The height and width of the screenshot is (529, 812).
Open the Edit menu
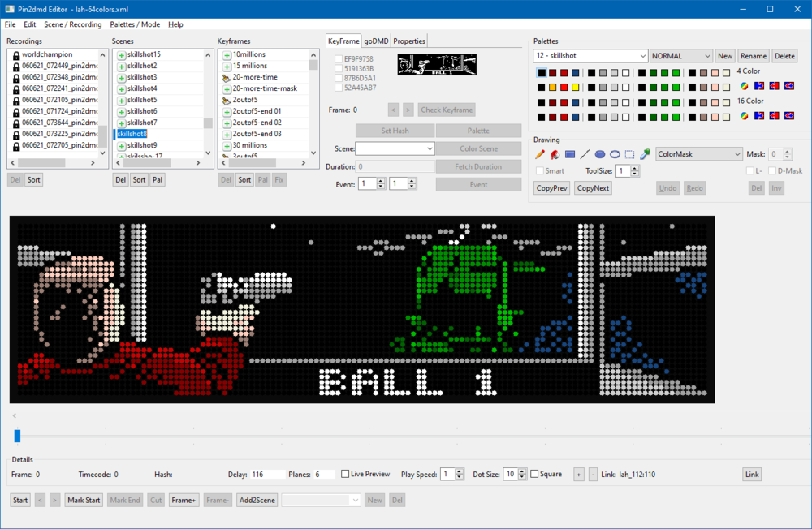tap(30, 24)
